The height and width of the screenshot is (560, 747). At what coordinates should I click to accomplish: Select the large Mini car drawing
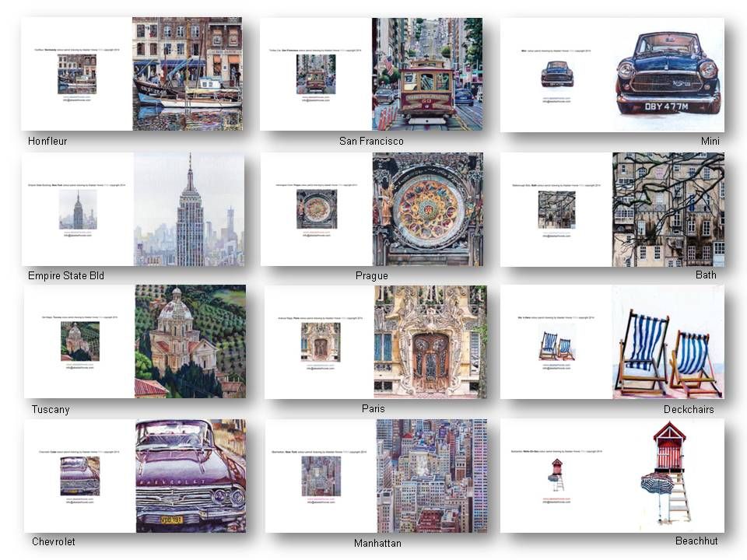click(668, 75)
